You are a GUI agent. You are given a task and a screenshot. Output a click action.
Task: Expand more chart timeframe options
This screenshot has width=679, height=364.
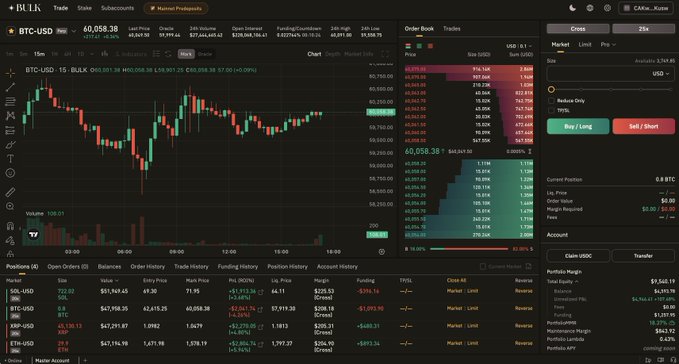[x=92, y=54]
